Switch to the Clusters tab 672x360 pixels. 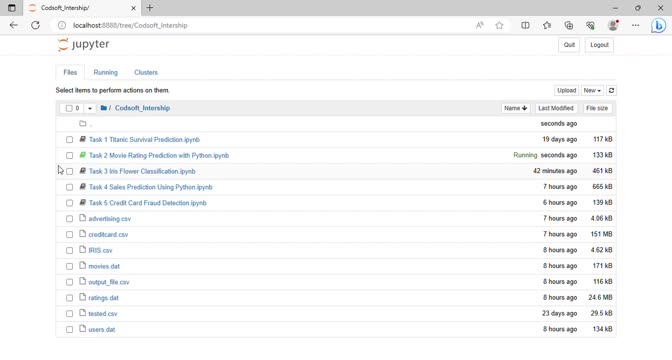click(x=146, y=72)
